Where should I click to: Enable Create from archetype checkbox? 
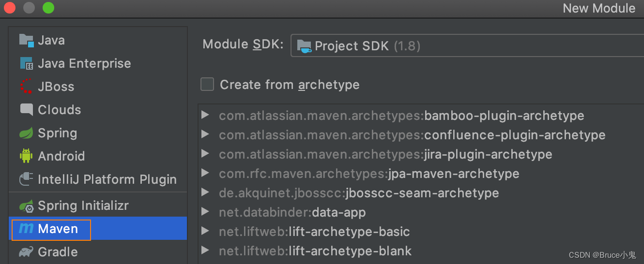coord(207,85)
